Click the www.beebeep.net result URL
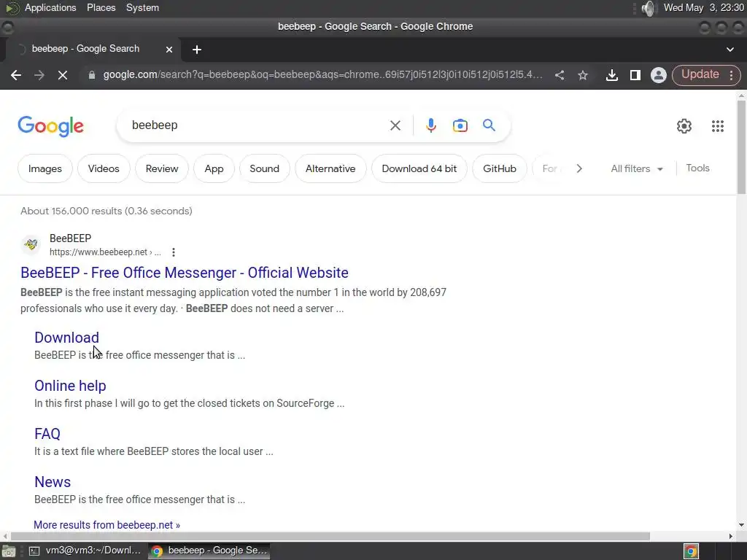 105,252
